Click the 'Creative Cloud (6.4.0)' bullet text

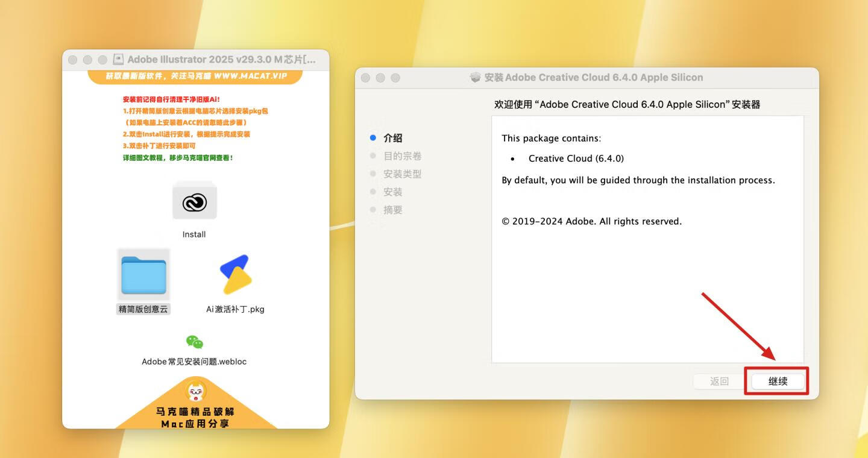(x=576, y=158)
